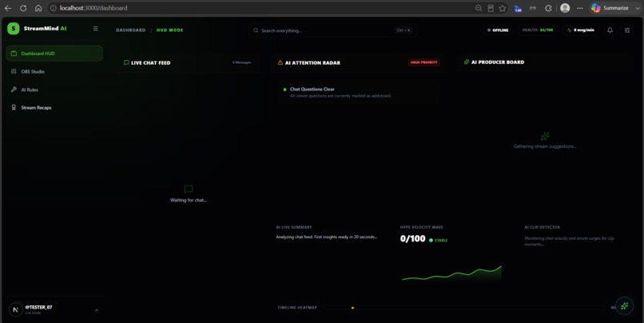Screen dimensions: 644x323
Task: Click the AI CLIP DETECTOR heading
Action: pyautogui.click(x=543, y=227)
